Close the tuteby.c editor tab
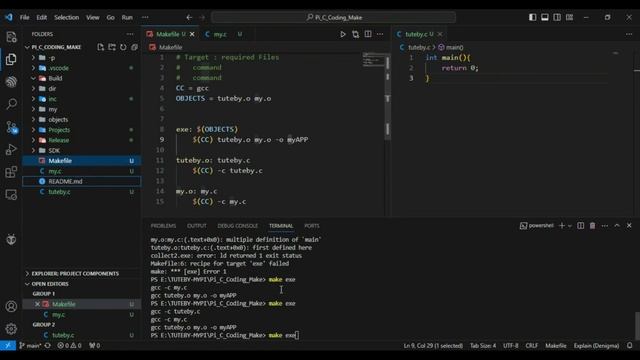This screenshot has height=360, width=640. (x=440, y=34)
